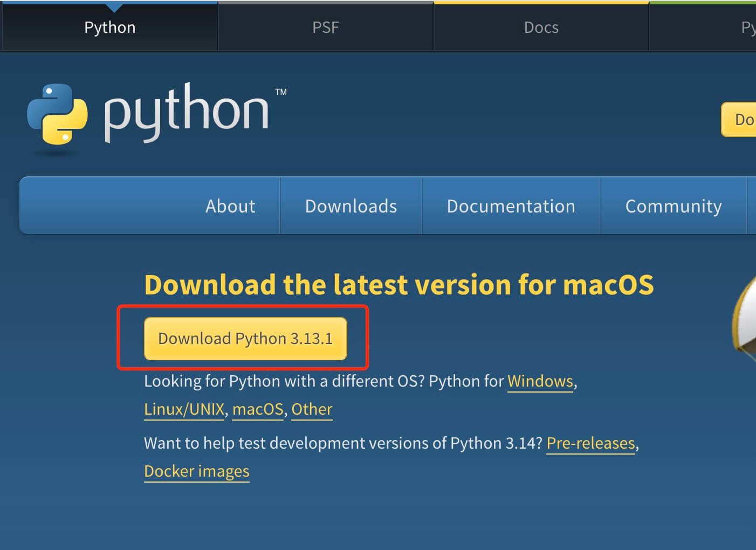Open the Downloads menu

click(351, 206)
